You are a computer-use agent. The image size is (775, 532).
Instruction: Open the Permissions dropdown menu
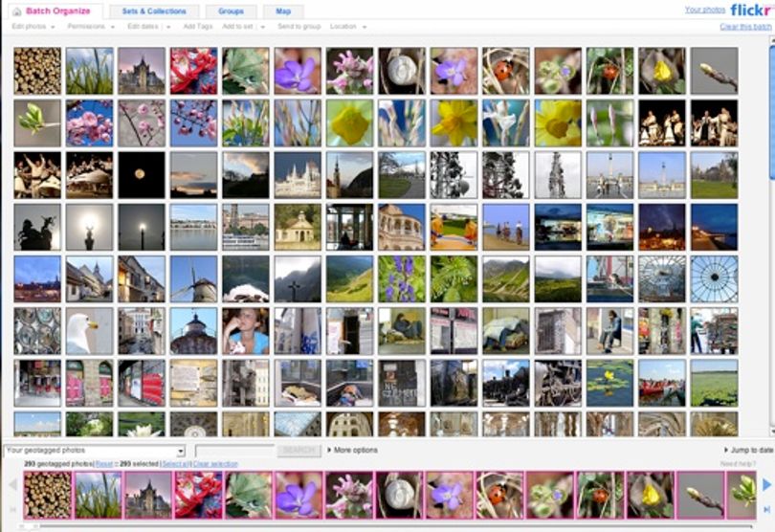(x=91, y=27)
